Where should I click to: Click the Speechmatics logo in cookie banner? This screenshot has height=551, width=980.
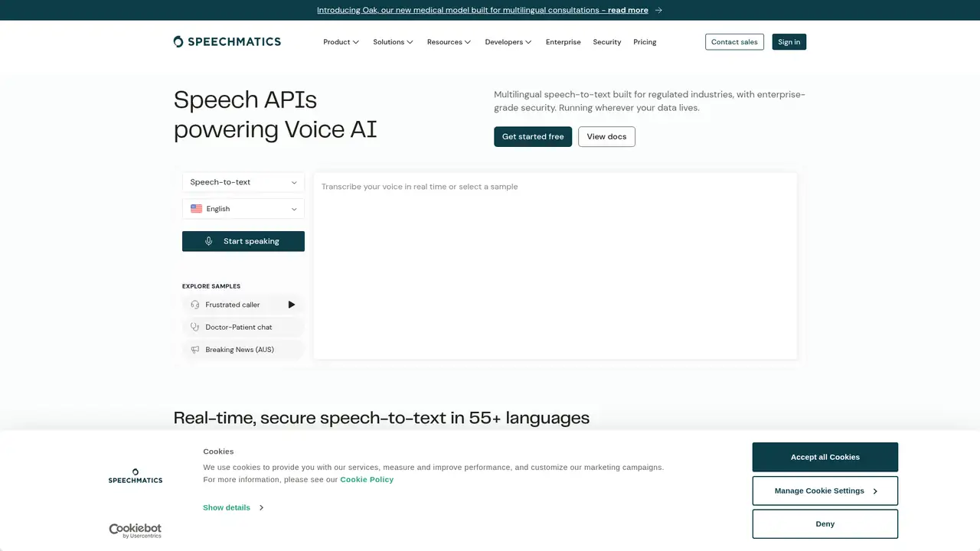135,475
